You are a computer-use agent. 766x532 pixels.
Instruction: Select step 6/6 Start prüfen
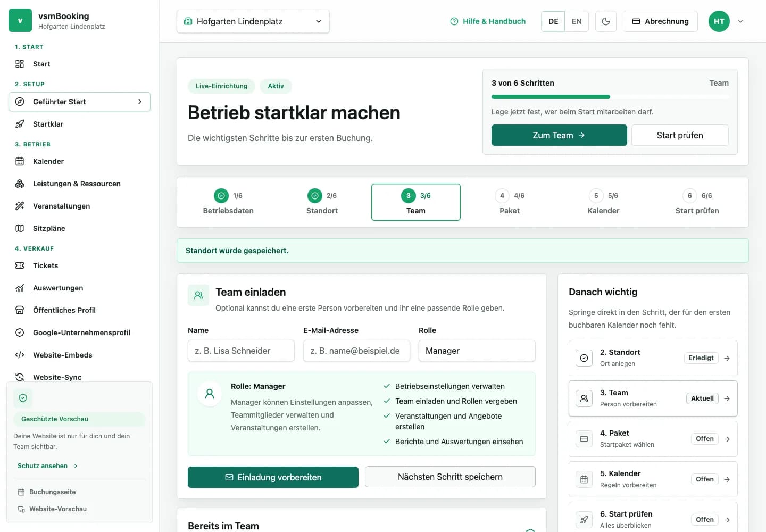point(697,202)
